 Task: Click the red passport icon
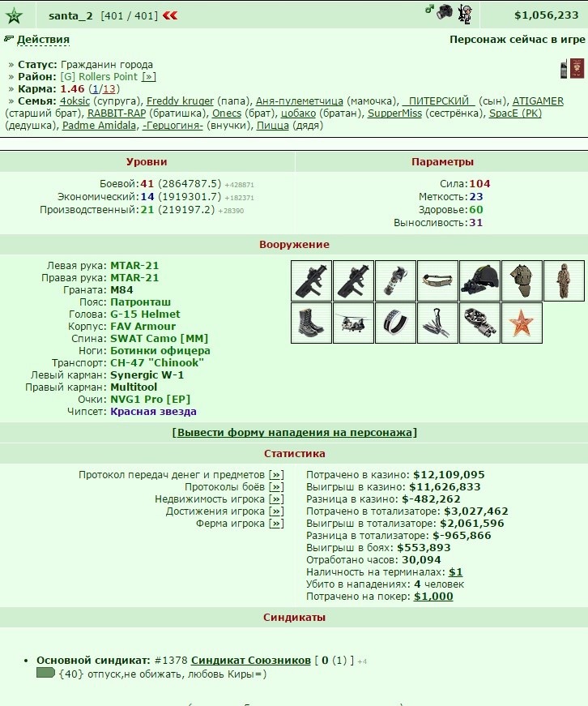pyautogui.click(x=577, y=68)
